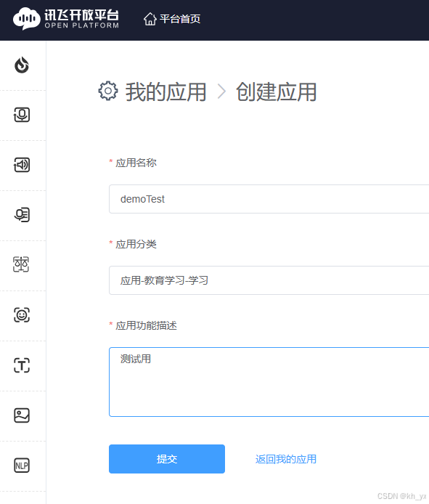
Task: Click the 创建应用 breadcrumb title
Action: click(x=277, y=92)
